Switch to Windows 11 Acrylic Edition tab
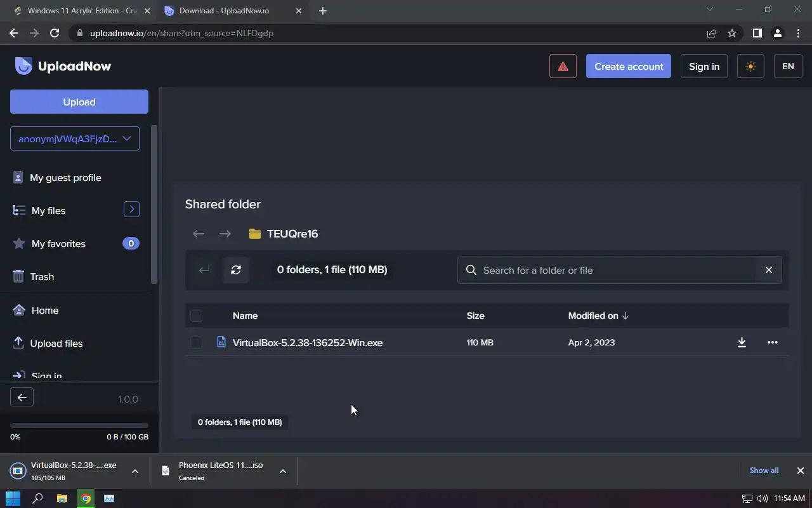The width and height of the screenshot is (812, 508). [x=81, y=11]
